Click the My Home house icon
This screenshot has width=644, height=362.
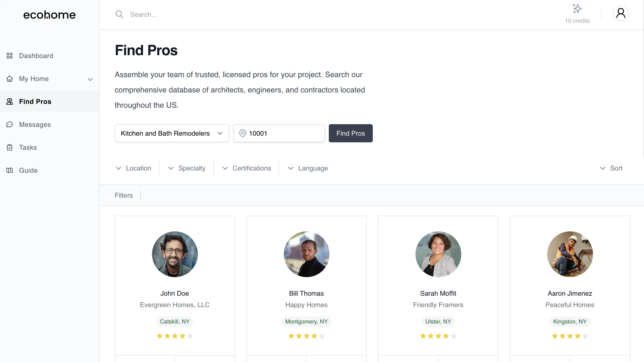tap(10, 79)
